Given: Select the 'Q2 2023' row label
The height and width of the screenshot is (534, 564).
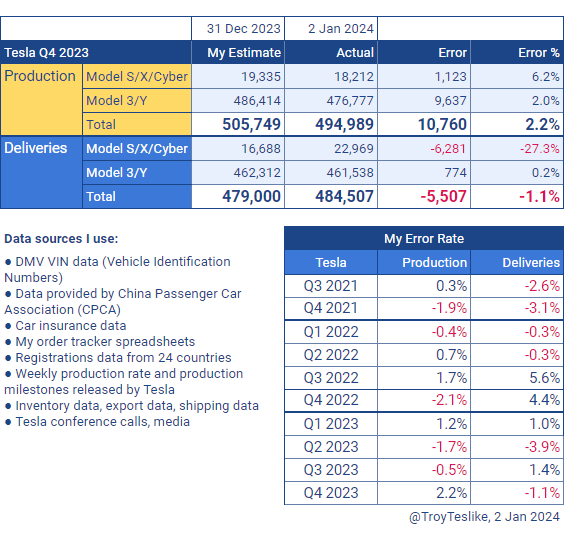Looking at the screenshot, I should (x=331, y=447).
